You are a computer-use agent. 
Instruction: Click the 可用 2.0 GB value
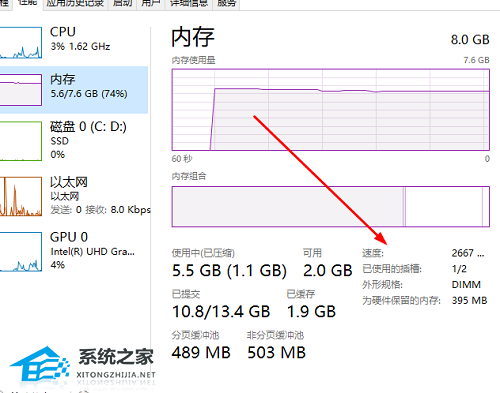pyautogui.click(x=328, y=270)
